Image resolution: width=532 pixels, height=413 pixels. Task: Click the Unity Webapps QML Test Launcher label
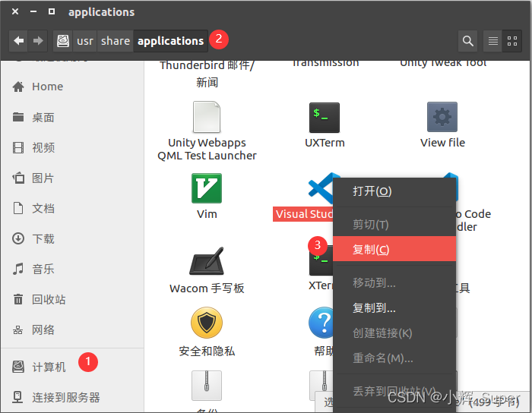coord(207,149)
